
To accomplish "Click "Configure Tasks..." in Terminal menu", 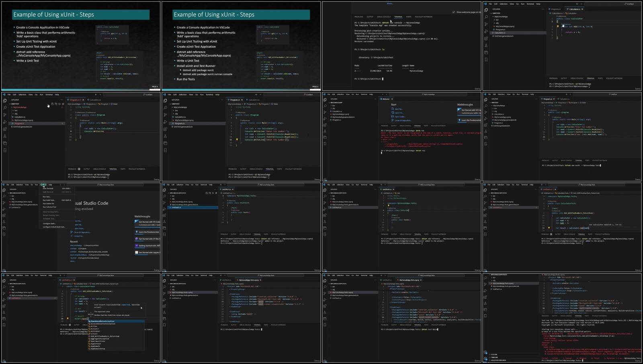I will 49,223.
